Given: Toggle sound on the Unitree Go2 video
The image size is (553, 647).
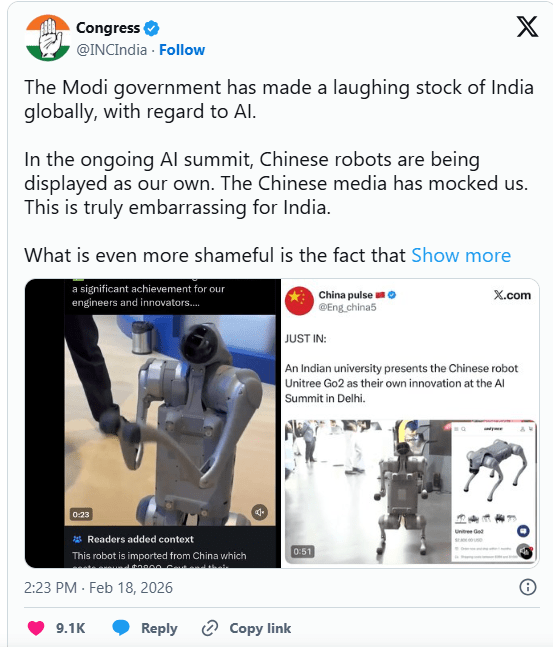Looking at the screenshot, I should [525, 551].
